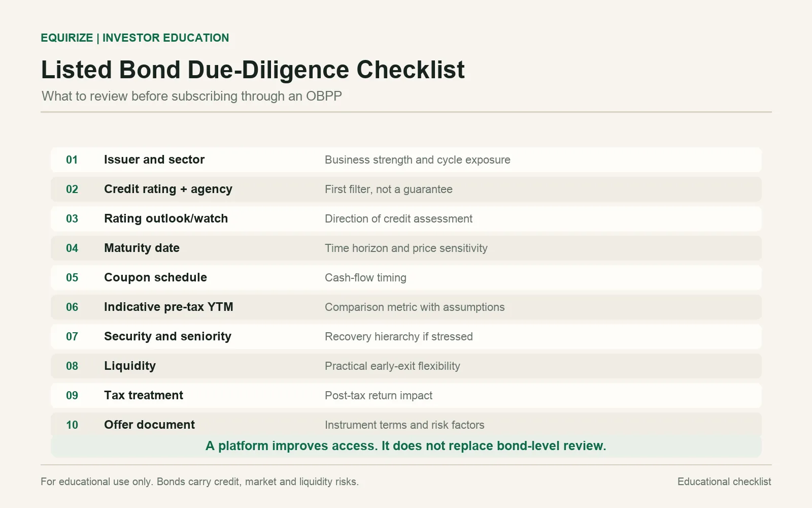Click the 'Recovery hierarchy if stressed' text
812x508 pixels.
click(x=399, y=336)
